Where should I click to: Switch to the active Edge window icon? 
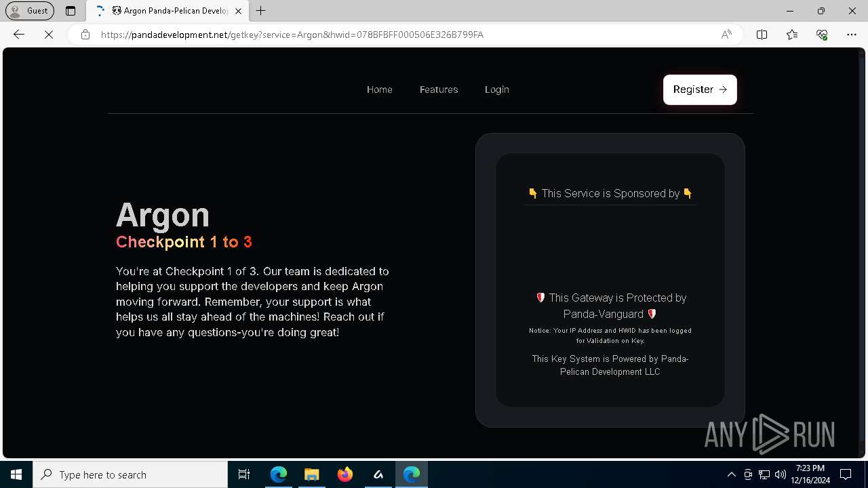[412, 474]
